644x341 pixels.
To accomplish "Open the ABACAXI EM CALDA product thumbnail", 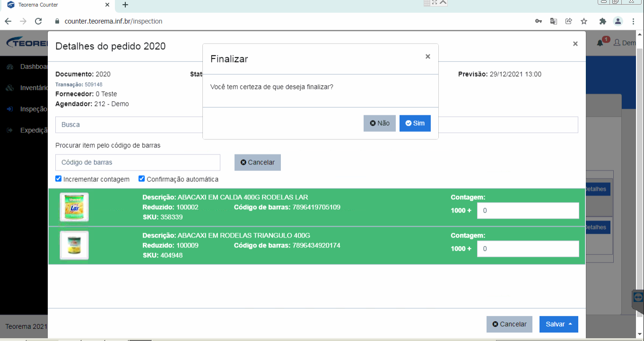I will [x=74, y=207].
